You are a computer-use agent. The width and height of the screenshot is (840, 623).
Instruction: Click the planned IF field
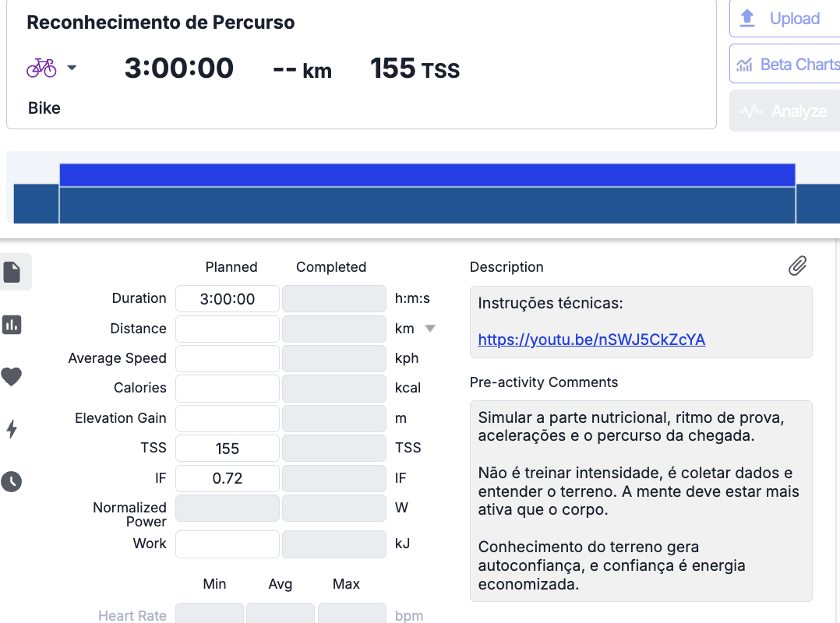(x=227, y=478)
